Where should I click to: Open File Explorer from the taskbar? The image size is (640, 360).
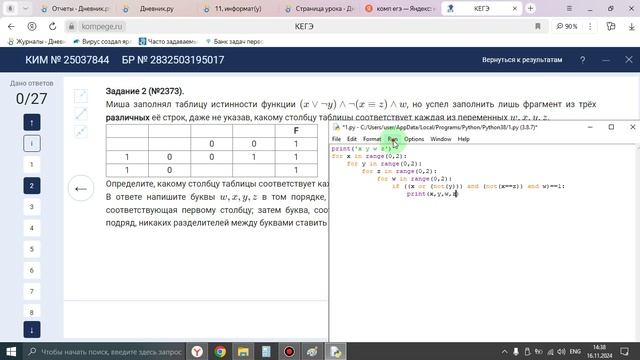click(x=243, y=351)
